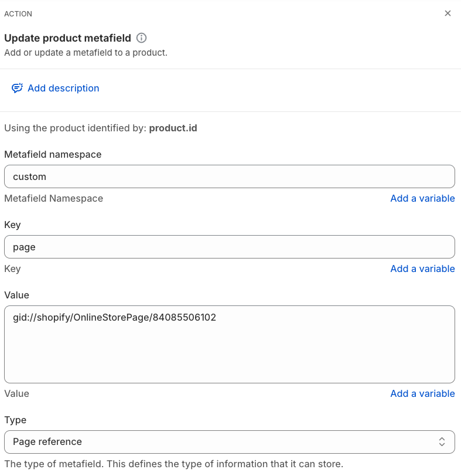The height and width of the screenshot is (476, 461).
Task: Add a variable to the Value field
Action: [422, 393]
